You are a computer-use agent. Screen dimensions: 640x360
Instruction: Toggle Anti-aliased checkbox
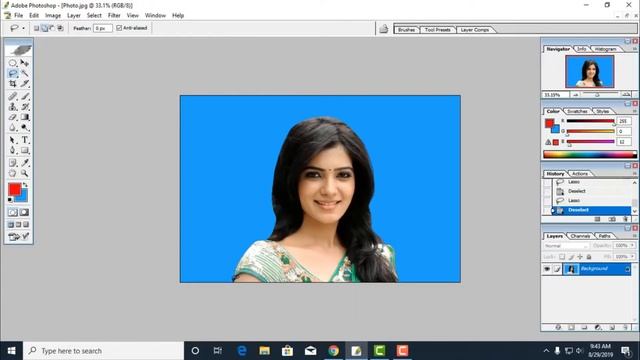(119, 28)
